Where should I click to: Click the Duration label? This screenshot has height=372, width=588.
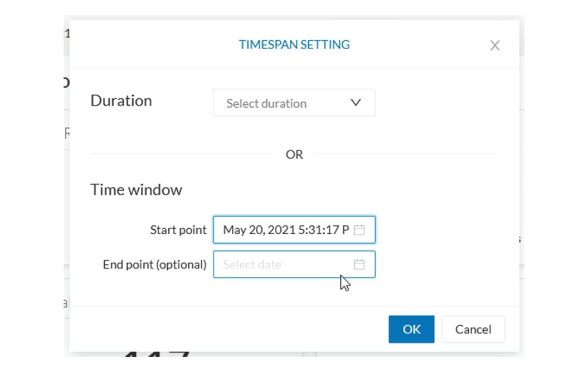point(121,101)
